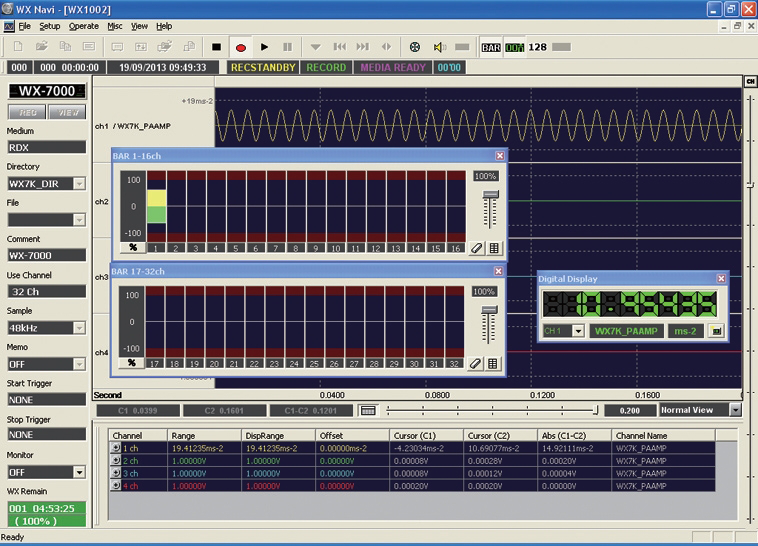Click the VIEW button under WX-7000
Image resolution: width=758 pixels, height=546 pixels.
point(67,111)
